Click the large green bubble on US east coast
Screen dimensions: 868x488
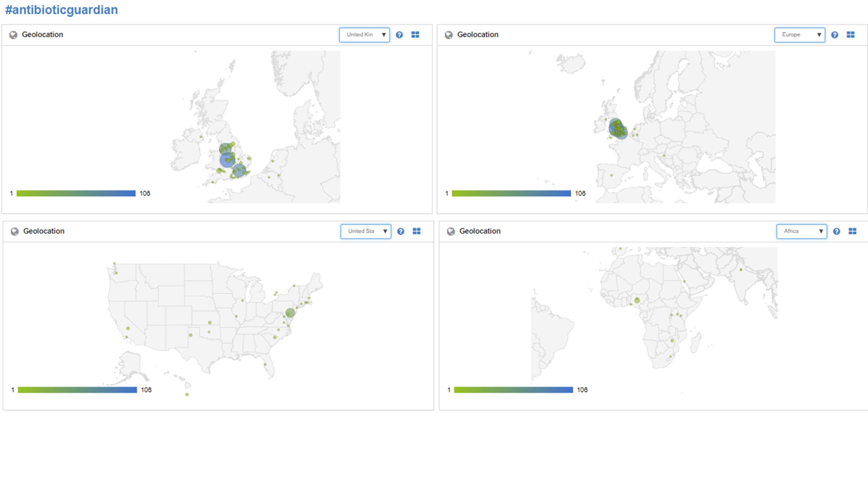pos(290,313)
